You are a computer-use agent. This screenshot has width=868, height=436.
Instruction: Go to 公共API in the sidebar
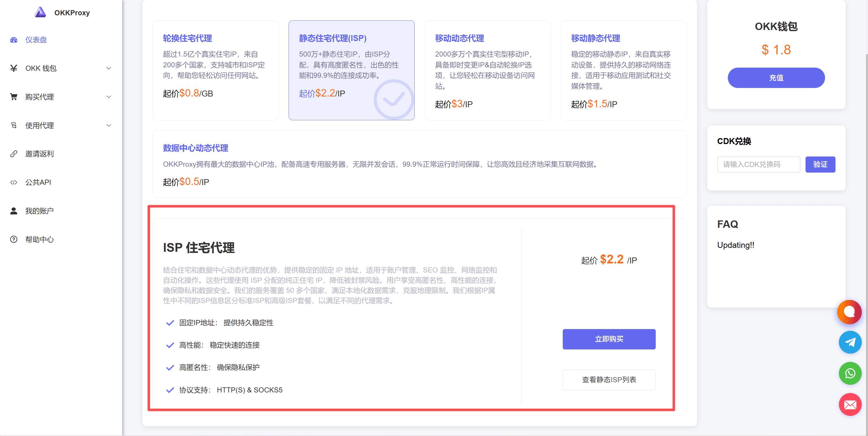click(x=61, y=182)
